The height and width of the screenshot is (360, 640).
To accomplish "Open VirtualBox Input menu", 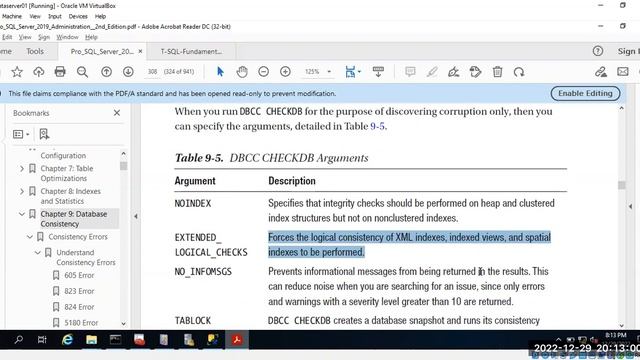I will 55,16.
